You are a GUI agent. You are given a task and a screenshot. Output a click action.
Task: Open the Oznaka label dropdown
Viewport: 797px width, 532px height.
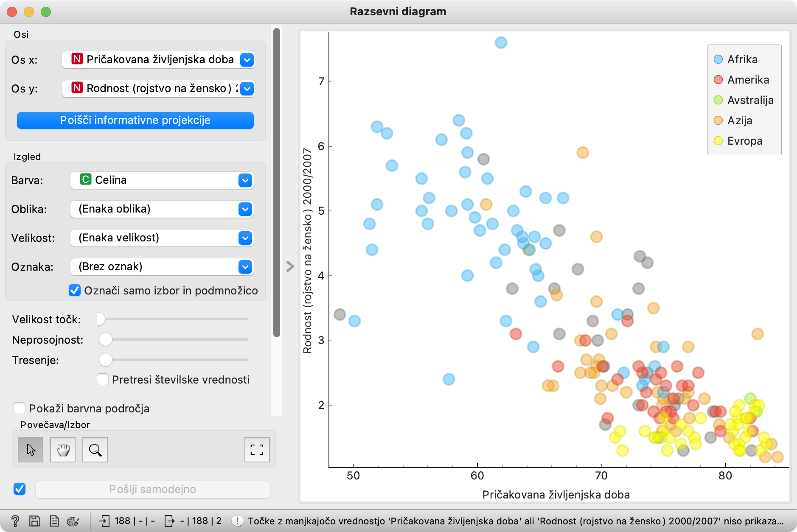click(162, 266)
